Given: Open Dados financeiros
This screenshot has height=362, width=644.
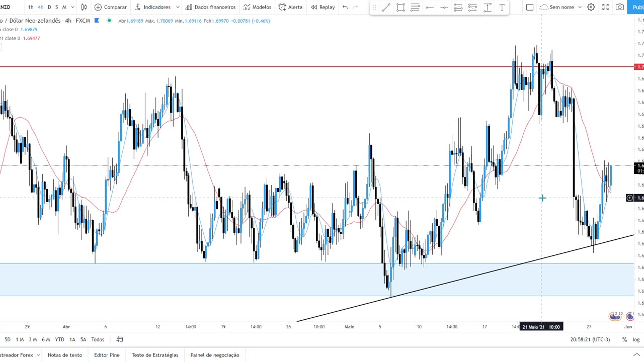Looking at the screenshot, I should 210,7.
